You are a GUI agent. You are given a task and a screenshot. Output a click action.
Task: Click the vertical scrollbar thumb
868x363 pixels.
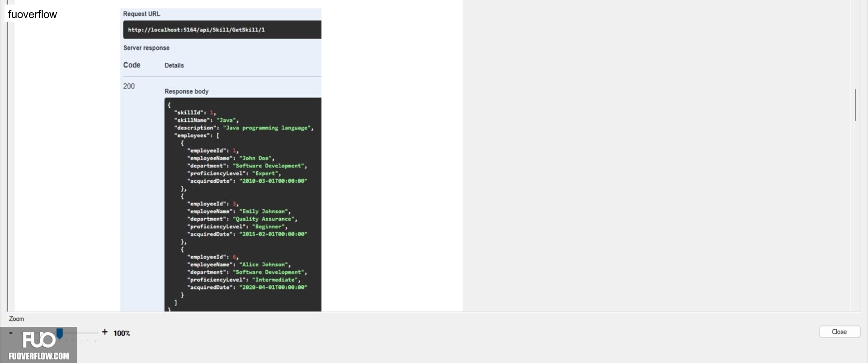[x=855, y=105]
